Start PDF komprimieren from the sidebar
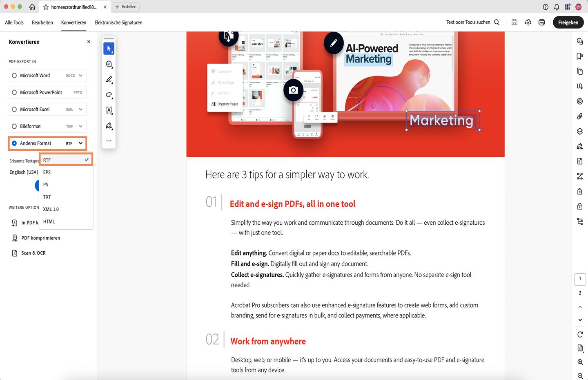Image resolution: width=588 pixels, height=380 pixels. pyautogui.click(x=40, y=237)
